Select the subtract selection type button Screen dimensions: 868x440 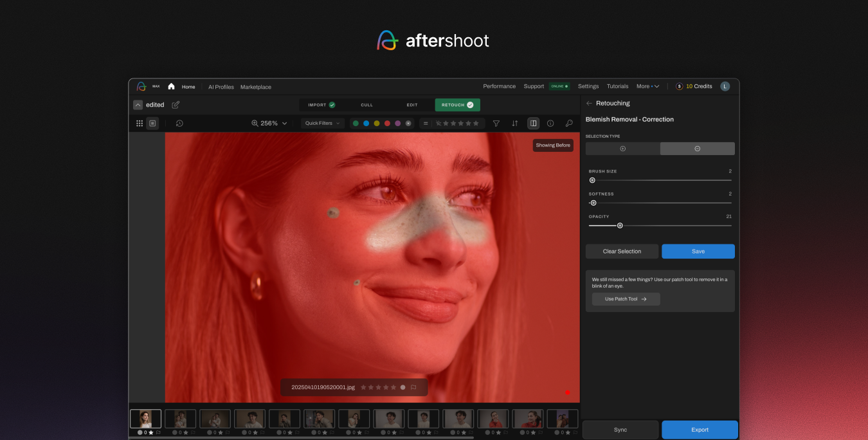pos(697,149)
